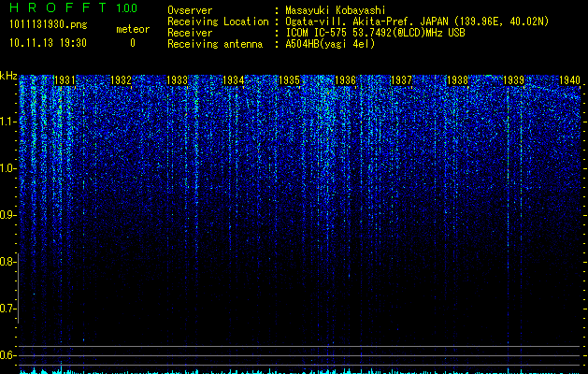Click the 1931 time marker
Screen dimensions: 588x374
[65, 80]
